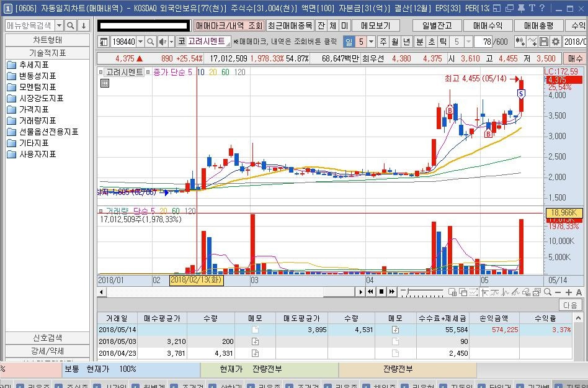Click the candle count field showing 78

click(x=483, y=42)
